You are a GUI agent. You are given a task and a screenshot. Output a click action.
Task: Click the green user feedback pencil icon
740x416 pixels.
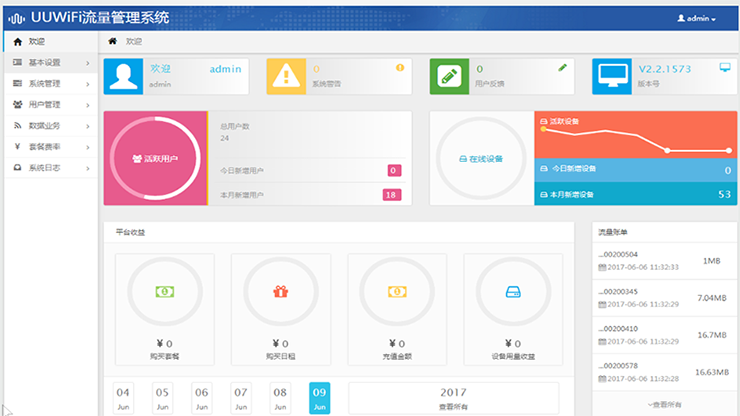[449, 76]
